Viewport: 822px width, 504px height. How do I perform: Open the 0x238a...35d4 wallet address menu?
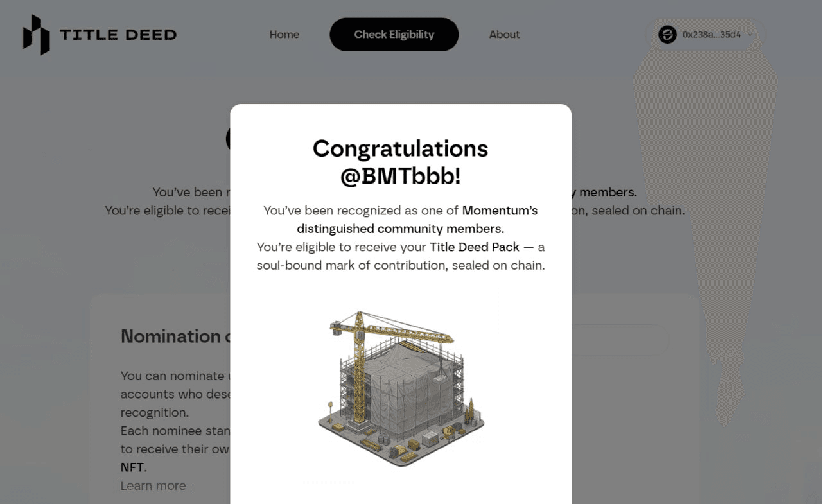[x=711, y=35]
